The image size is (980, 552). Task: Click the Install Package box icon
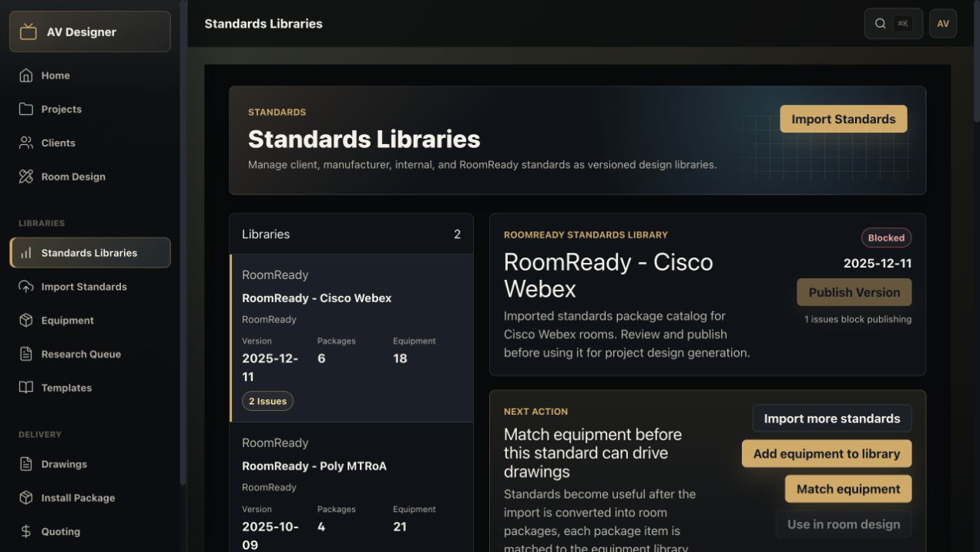[26, 498]
